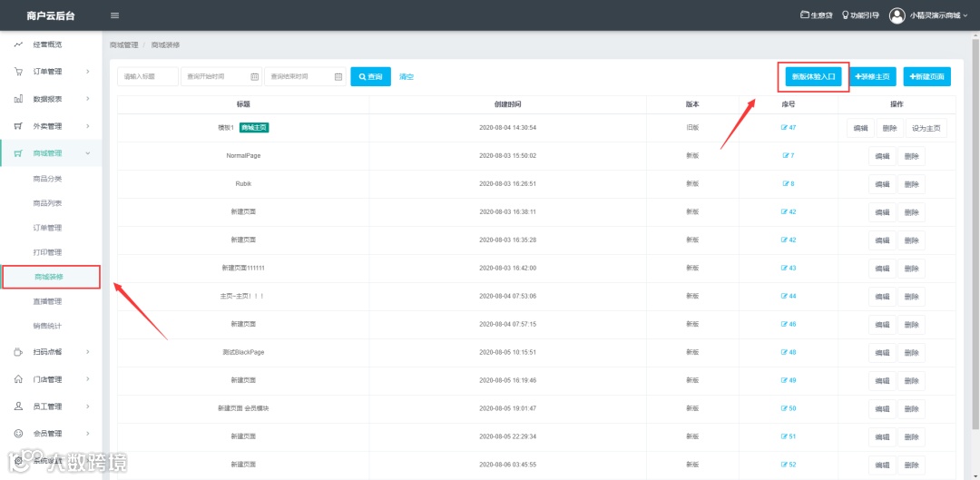Click the 创建时间 column header
The image size is (980, 480).
point(507,104)
